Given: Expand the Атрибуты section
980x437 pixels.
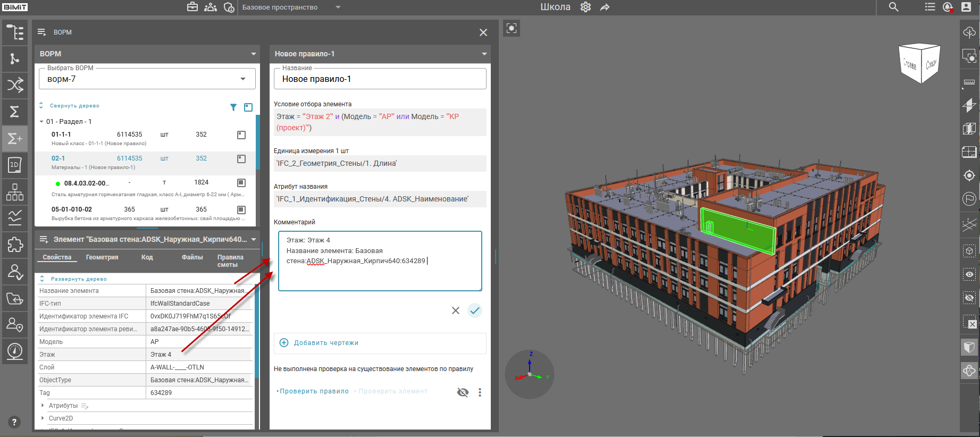Looking at the screenshot, I should 43,406.
